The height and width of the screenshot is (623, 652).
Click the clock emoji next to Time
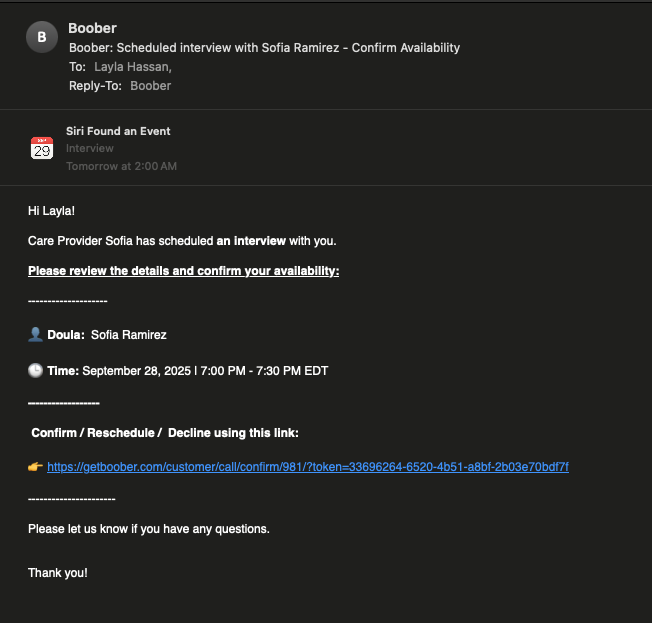pyautogui.click(x=35, y=371)
